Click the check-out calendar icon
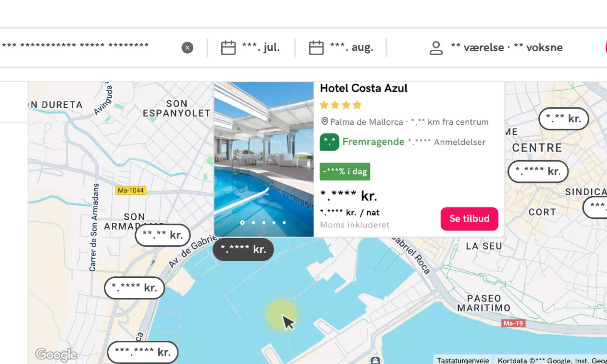The height and width of the screenshot is (364, 607). point(316,48)
